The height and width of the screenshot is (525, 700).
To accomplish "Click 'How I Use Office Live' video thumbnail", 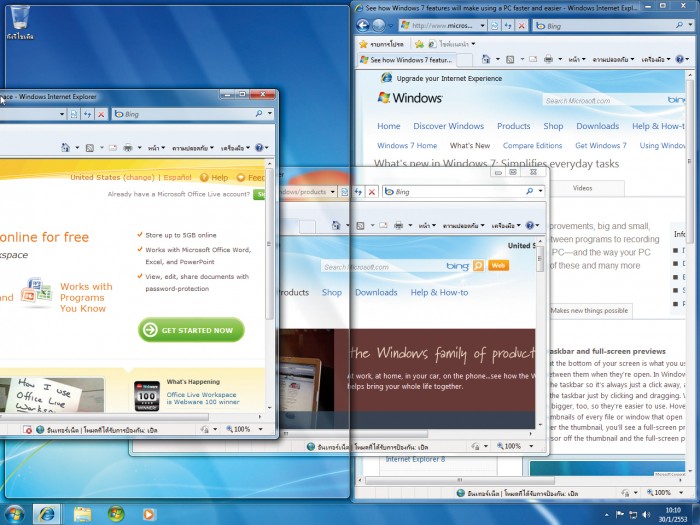I will point(52,395).
